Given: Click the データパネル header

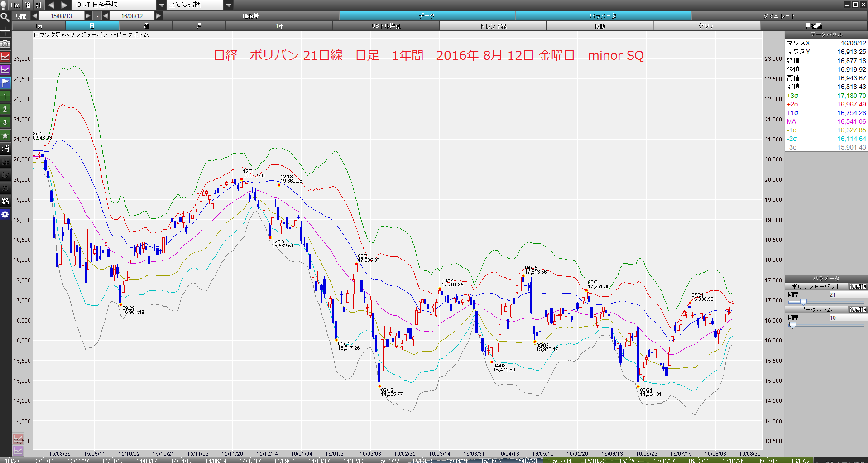Looking at the screenshot, I should 826,34.
